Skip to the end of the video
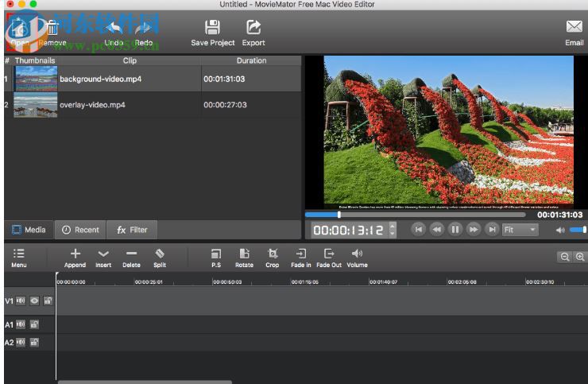 click(x=492, y=229)
